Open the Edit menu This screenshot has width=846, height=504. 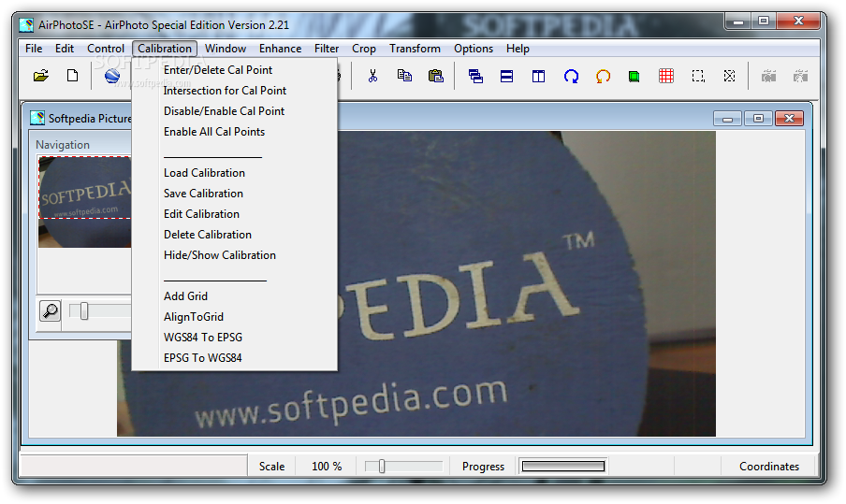(65, 49)
